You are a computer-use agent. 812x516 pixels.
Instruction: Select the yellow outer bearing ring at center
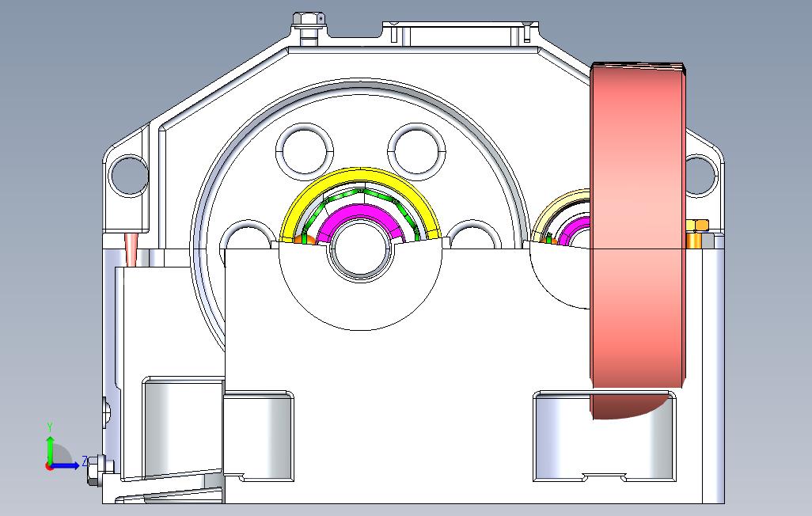(361, 176)
